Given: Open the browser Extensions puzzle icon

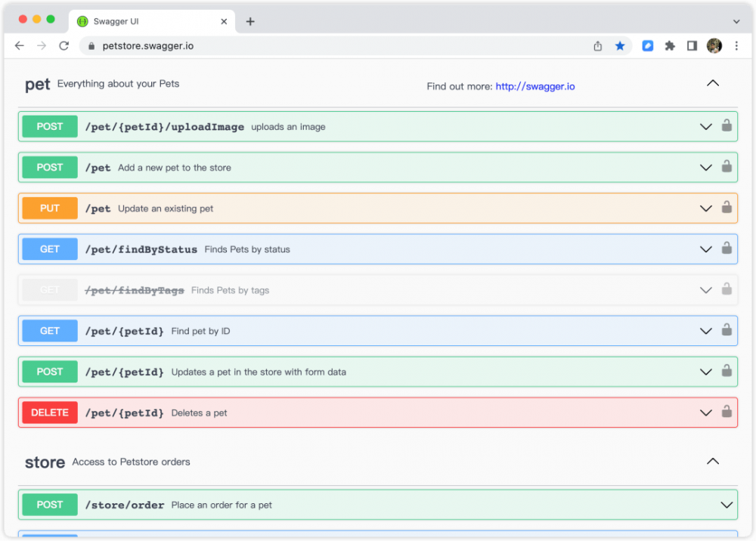Looking at the screenshot, I should click(670, 46).
